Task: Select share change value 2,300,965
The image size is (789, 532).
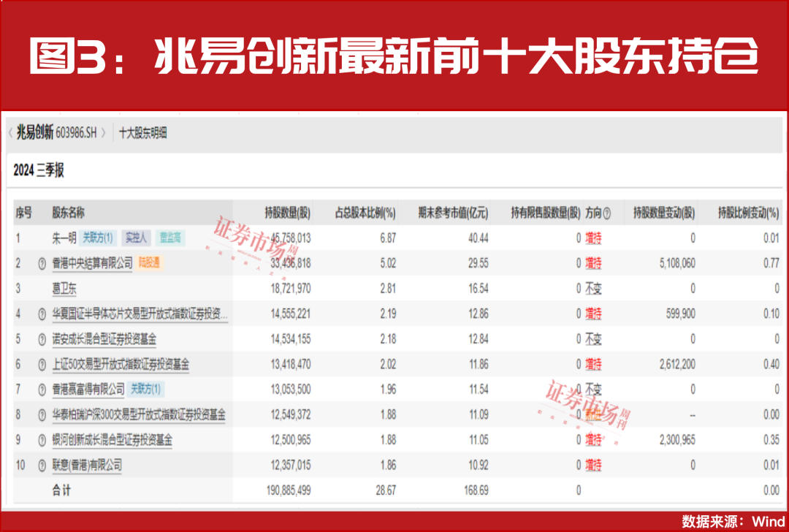Action: coord(678,440)
